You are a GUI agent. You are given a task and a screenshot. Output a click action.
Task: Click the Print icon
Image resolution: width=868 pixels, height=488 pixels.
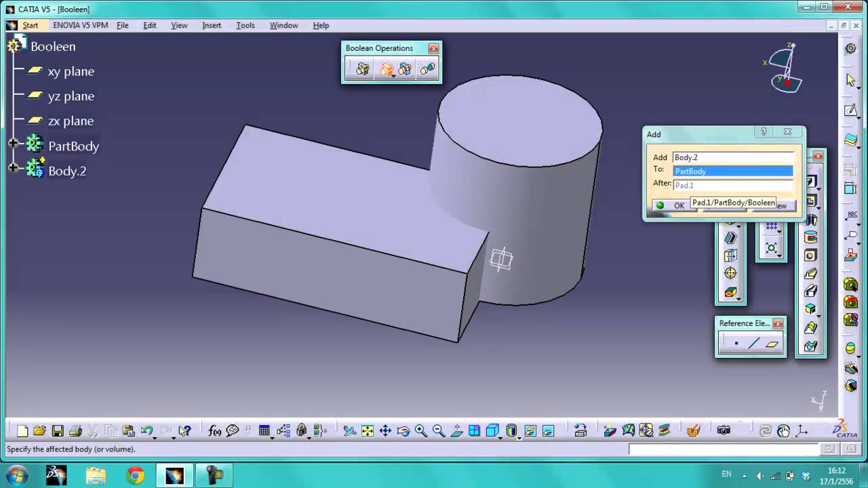point(75,430)
